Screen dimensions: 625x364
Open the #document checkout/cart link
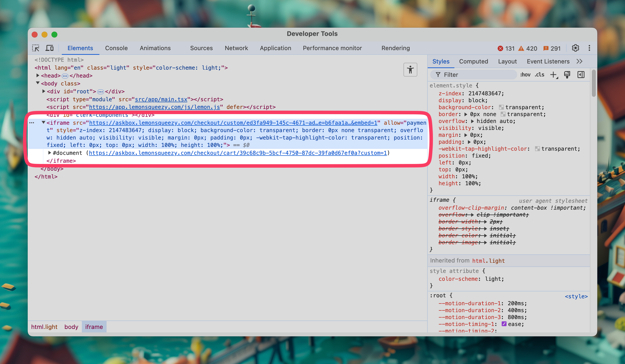(238, 153)
